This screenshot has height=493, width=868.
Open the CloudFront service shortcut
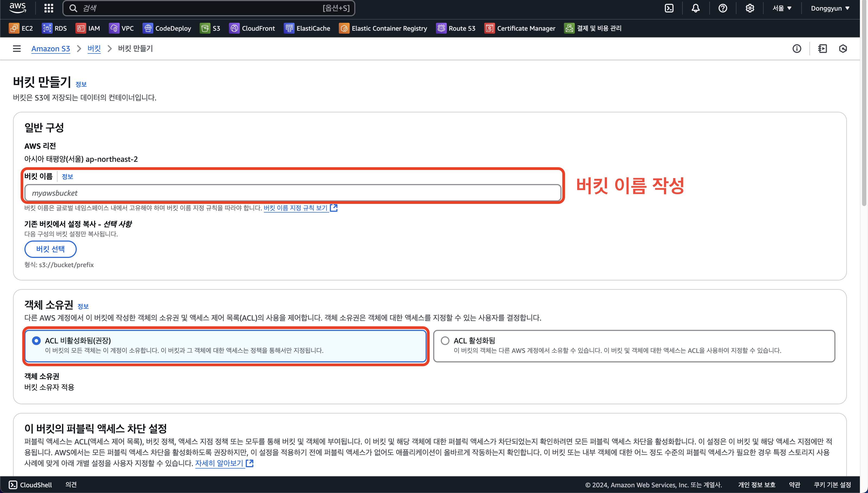pyautogui.click(x=252, y=29)
